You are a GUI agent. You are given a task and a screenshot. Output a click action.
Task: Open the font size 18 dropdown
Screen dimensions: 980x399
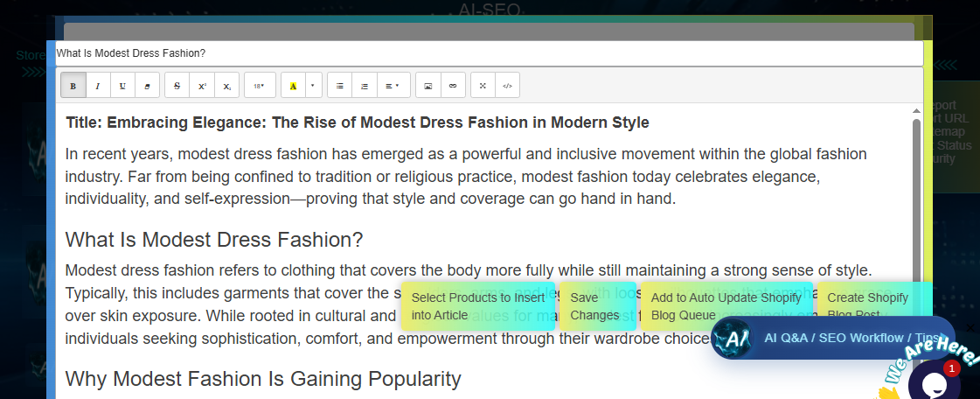point(260,86)
